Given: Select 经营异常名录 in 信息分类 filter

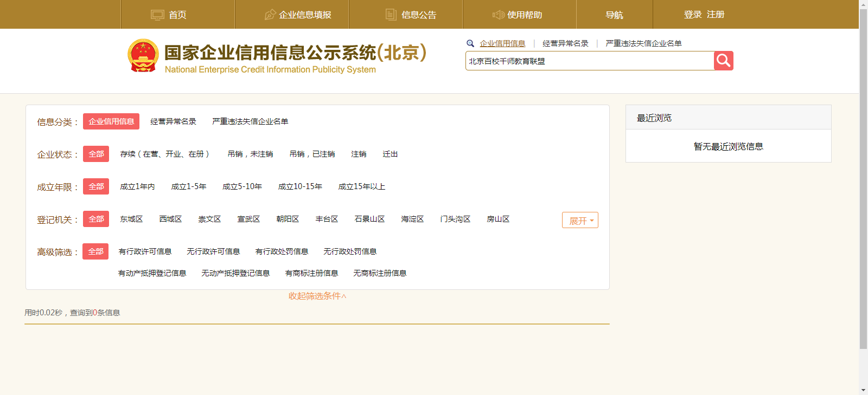Looking at the screenshot, I should click(x=173, y=121).
